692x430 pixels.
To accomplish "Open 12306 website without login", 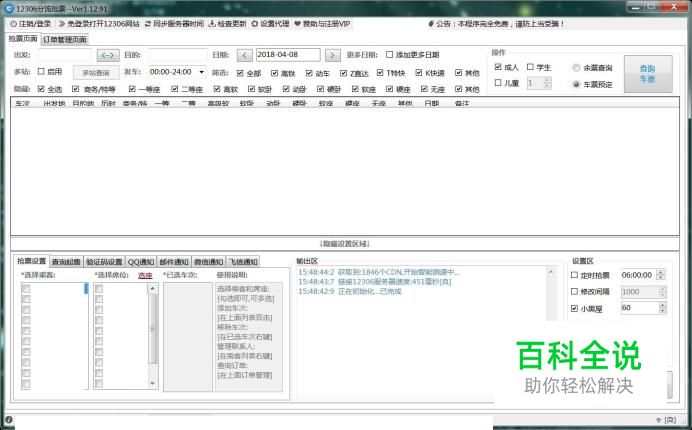I will point(99,24).
